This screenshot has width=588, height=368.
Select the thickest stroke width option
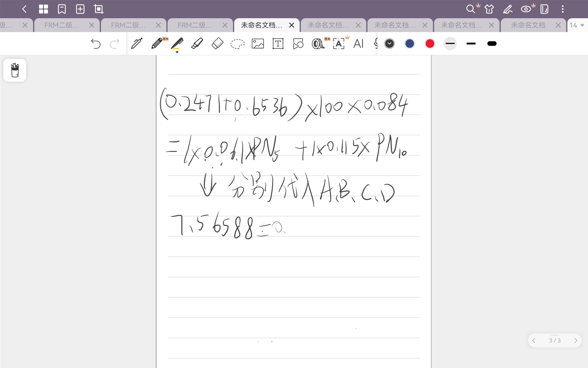coord(492,44)
